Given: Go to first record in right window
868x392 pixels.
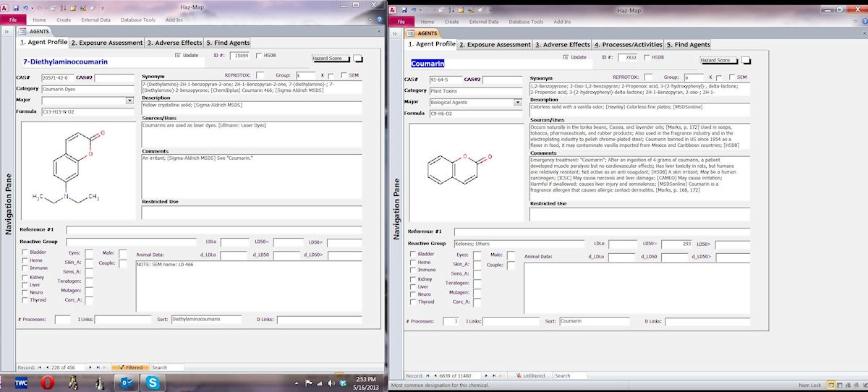Looking at the screenshot, I should (x=427, y=375).
